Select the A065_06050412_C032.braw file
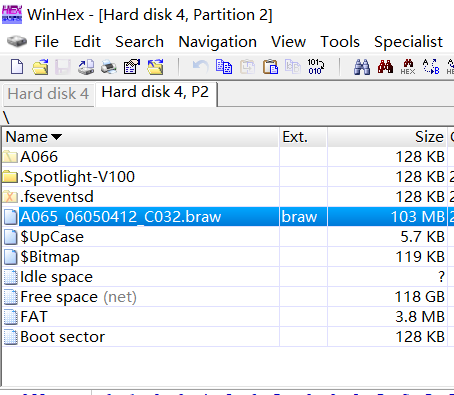This screenshot has height=395, width=454. [120, 217]
